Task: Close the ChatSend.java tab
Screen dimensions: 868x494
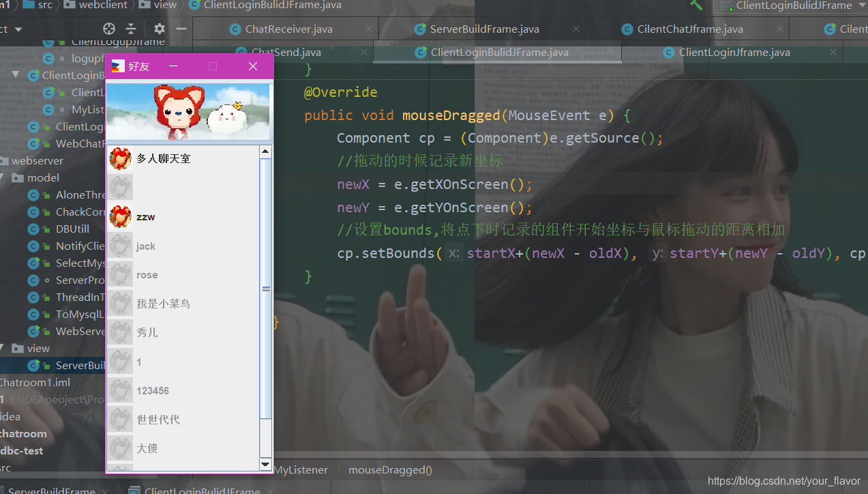Action: click(x=363, y=53)
